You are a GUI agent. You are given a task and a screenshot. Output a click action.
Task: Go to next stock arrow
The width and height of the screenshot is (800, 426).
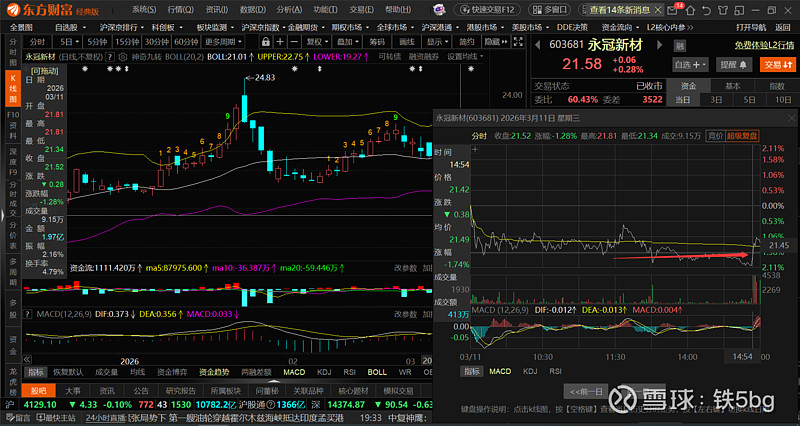click(659, 45)
